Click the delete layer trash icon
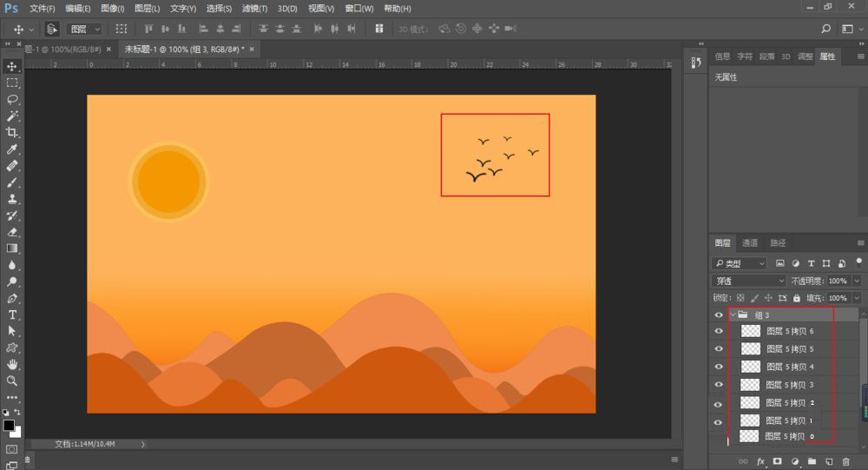868x470 pixels. click(x=846, y=461)
